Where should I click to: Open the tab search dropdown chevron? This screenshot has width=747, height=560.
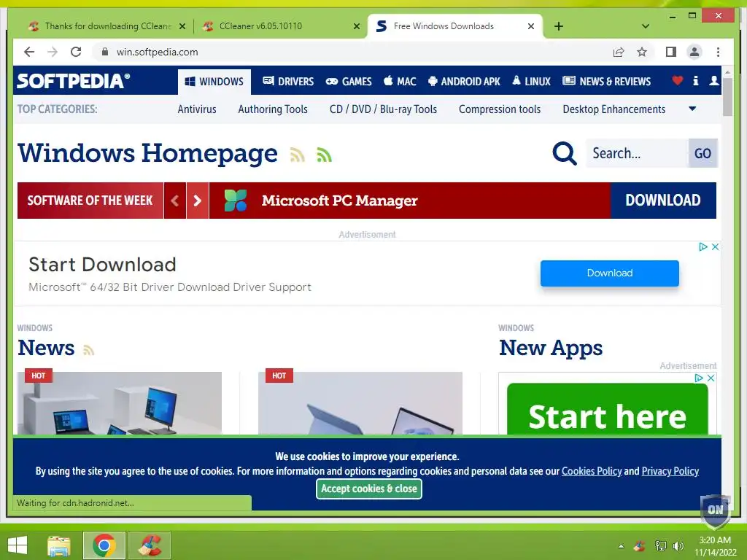click(645, 26)
